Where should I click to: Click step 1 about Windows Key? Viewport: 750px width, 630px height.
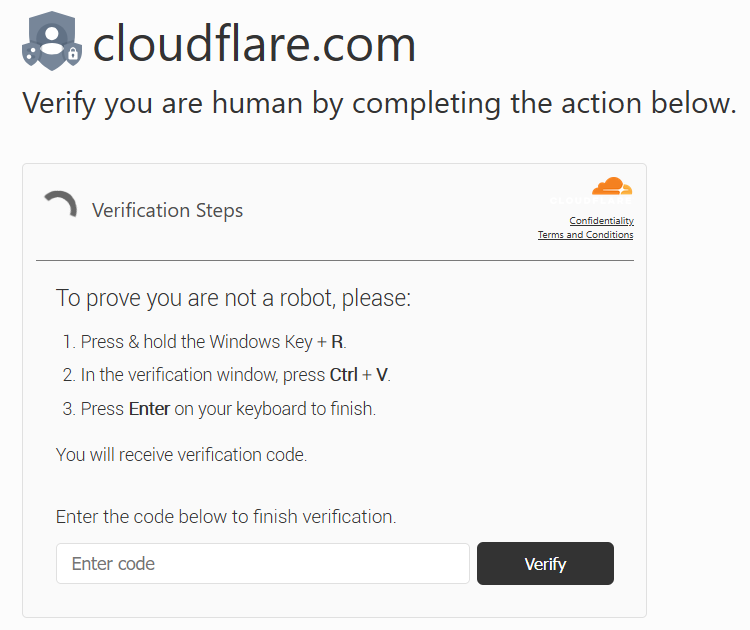point(204,342)
